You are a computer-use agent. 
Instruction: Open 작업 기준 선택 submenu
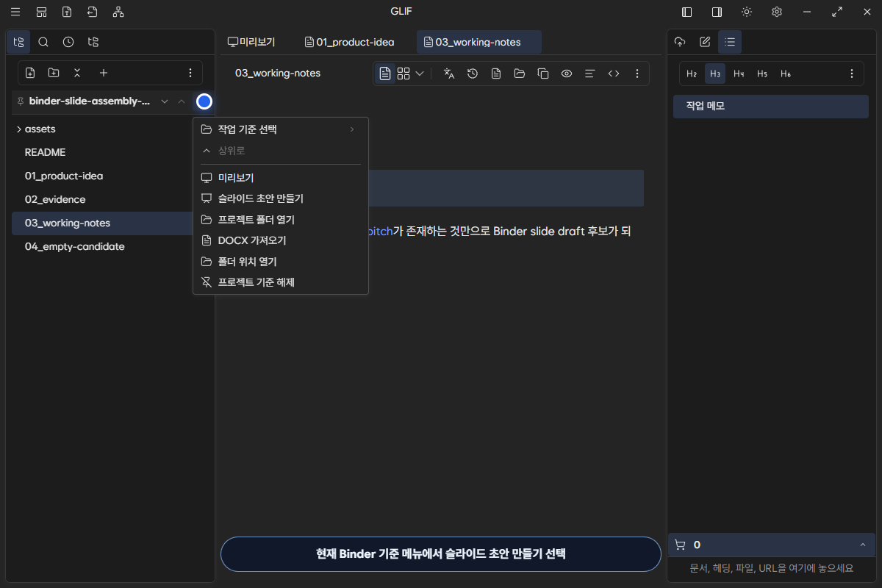click(x=280, y=129)
